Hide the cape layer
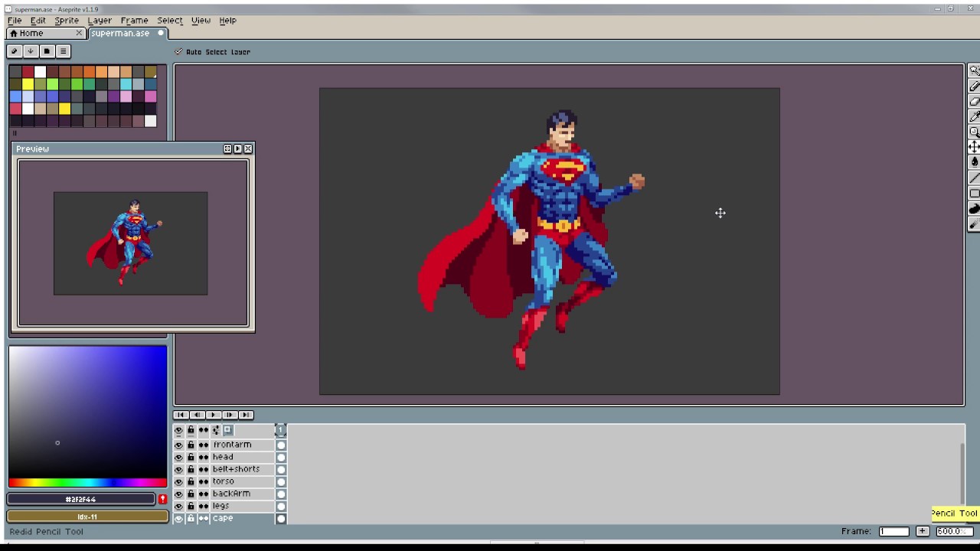The height and width of the screenshot is (551, 980). (x=178, y=518)
